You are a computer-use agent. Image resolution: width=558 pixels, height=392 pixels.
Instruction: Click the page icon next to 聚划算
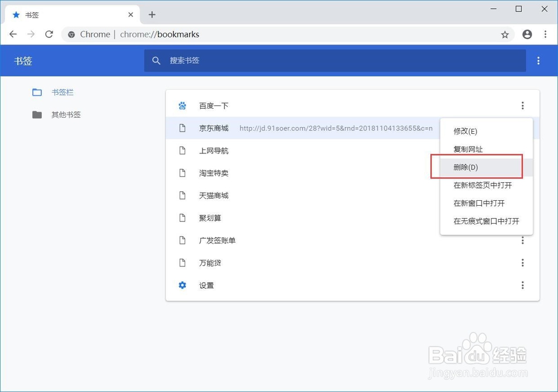point(182,218)
